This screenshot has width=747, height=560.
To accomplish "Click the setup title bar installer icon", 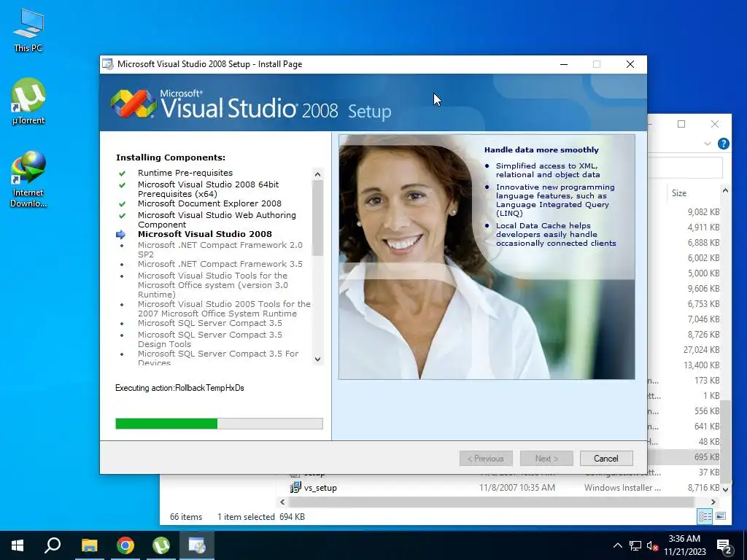I will click(108, 64).
